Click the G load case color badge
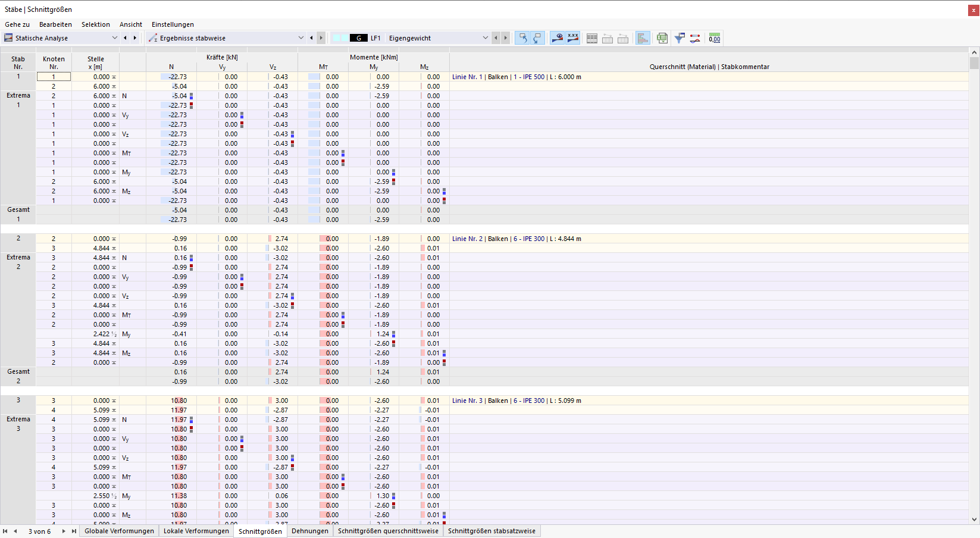Viewport: 980px width, 538px height. click(359, 38)
